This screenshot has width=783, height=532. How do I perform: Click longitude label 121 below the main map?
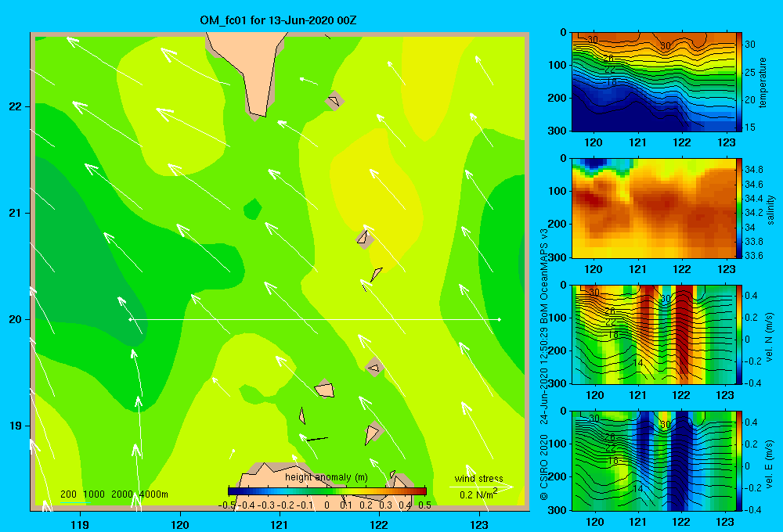click(x=280, y=524)
